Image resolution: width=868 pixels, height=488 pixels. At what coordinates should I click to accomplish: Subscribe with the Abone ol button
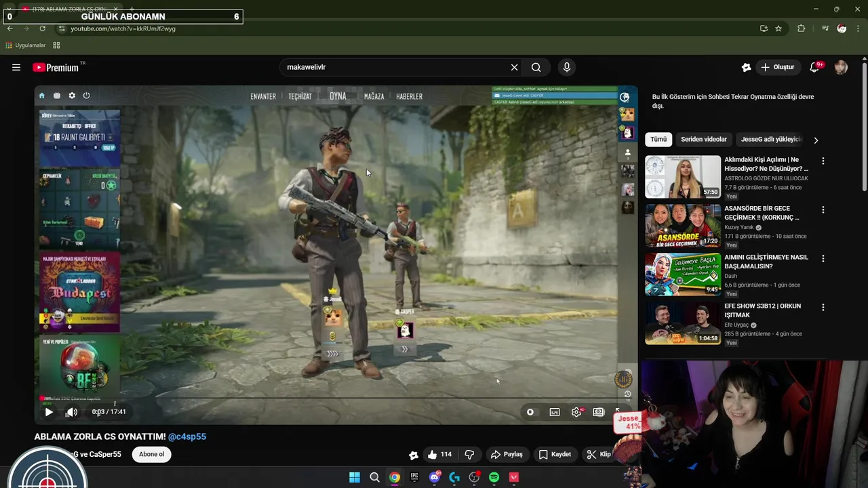coord(152,454)
